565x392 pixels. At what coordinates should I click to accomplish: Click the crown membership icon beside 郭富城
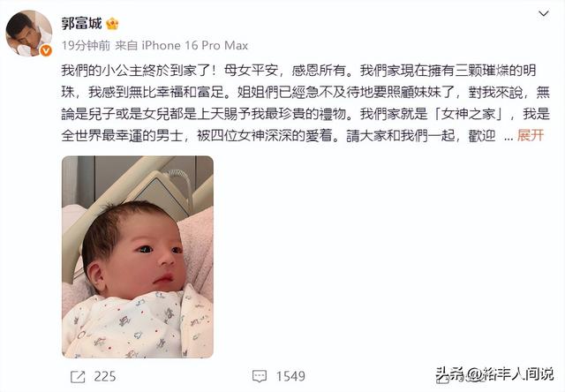click(112, 24)
